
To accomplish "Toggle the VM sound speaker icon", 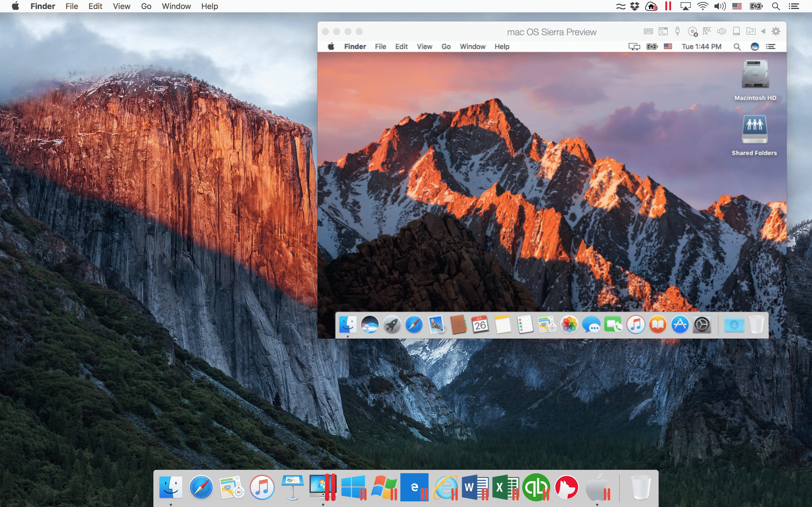I will coord(721,32).
